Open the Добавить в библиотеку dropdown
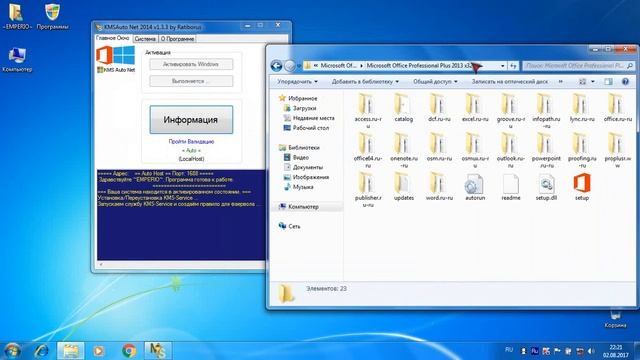Image resolution: width=640 pixels, height=360 pixels. (x=365, y=82)
